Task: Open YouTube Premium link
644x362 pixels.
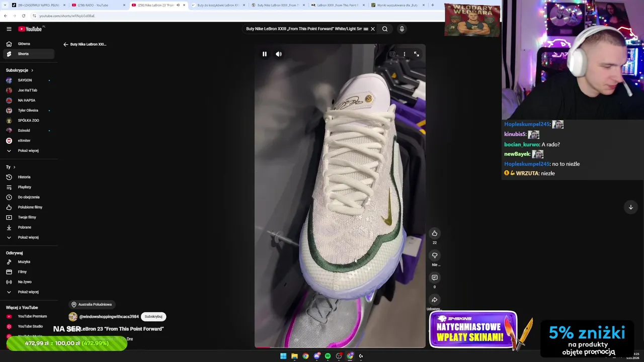Action: [x=29, y=316]
